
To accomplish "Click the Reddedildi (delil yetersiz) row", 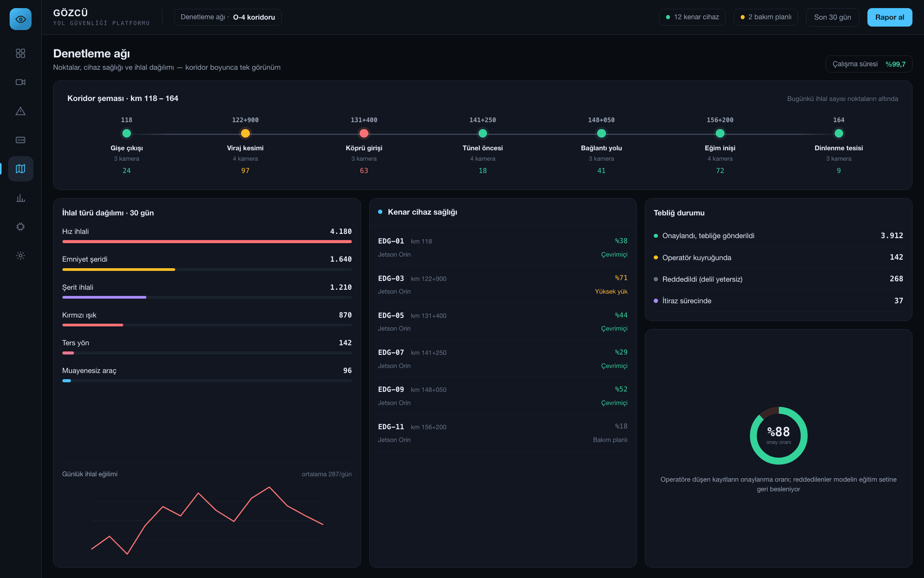I will 778,279.
